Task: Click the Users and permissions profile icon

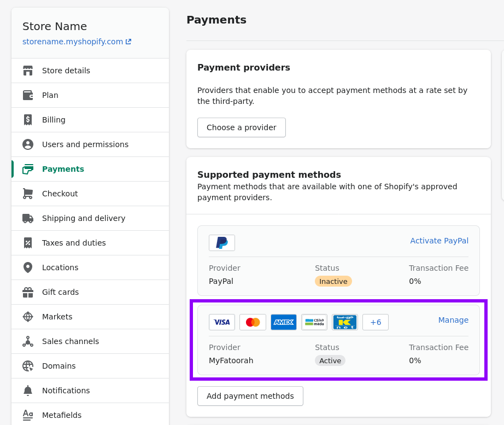Action: 28,144
